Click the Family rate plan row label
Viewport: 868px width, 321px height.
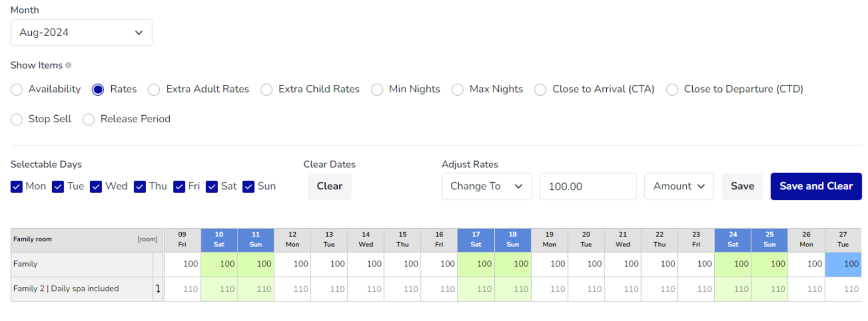tap(25, 264)
